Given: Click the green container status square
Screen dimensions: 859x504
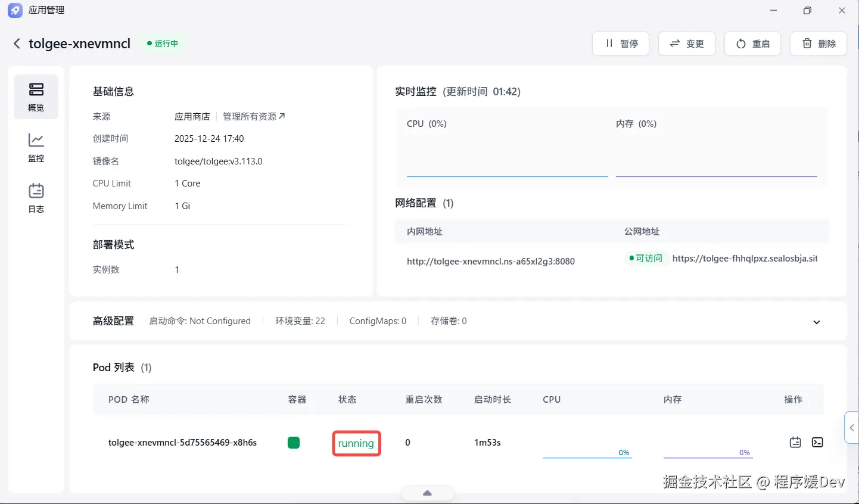Looking at the screenshot, I should tap(294, 443).
